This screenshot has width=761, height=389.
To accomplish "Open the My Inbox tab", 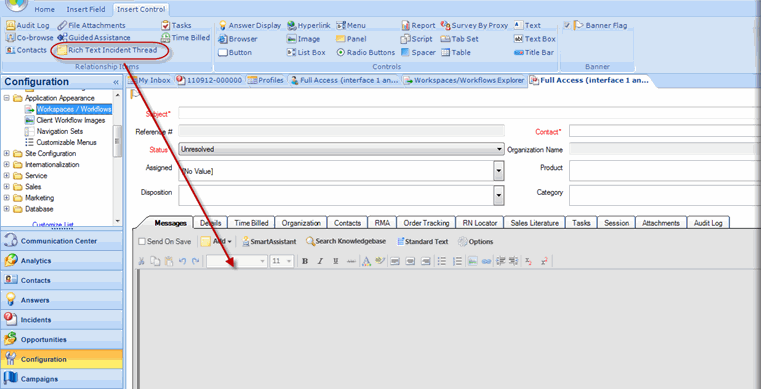I will click(149, 81).
